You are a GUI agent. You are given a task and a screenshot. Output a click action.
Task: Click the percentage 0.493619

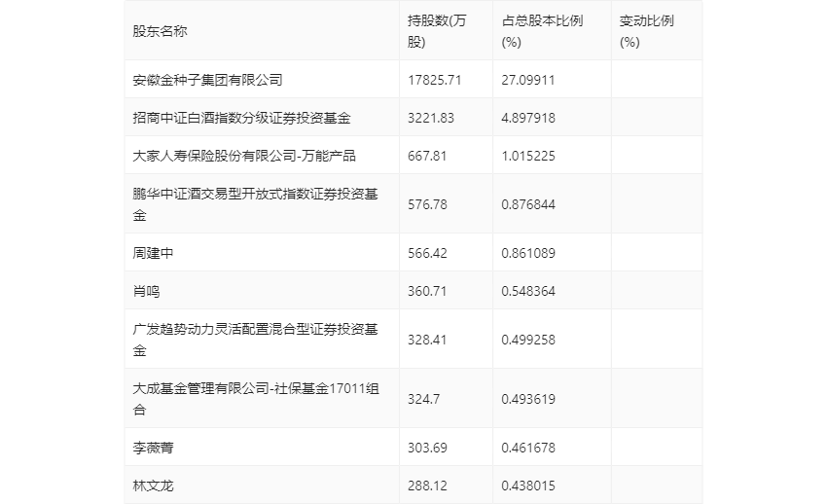coord(528,399)
